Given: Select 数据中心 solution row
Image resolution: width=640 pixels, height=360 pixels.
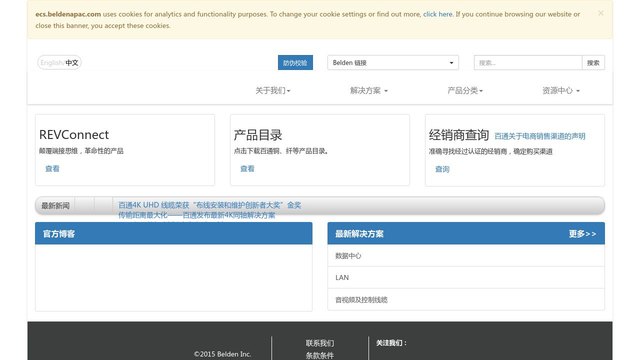Looking at the screenshot, I should point(466,256).
